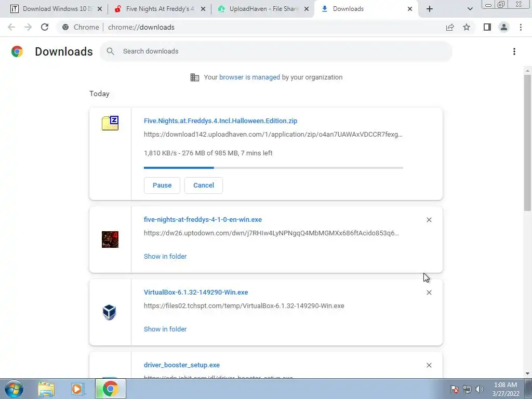Open five-nights-at-freddys-4-1-0-en-win.exe file link
This screenshot has height=399, width=532.
point(203,220)
